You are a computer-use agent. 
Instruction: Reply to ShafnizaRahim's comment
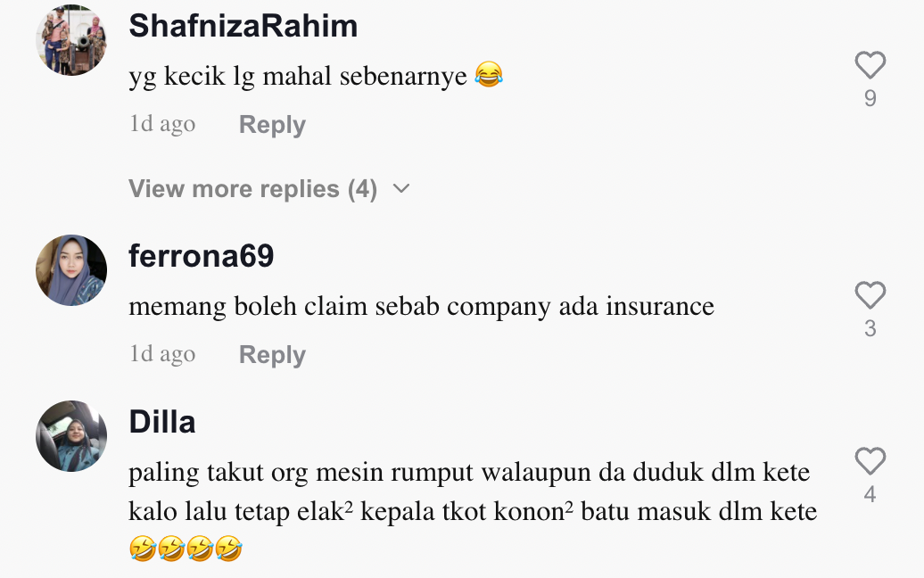[x=272, y=124]
